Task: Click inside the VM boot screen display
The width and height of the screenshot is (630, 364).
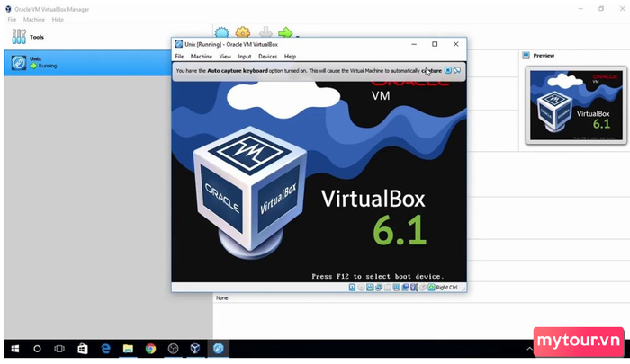Action: pos(319,182)
